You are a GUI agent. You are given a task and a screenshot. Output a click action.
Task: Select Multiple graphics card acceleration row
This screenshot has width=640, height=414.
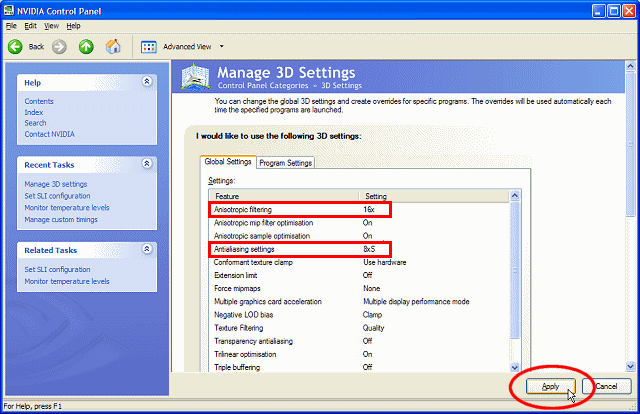click(359, 302)
